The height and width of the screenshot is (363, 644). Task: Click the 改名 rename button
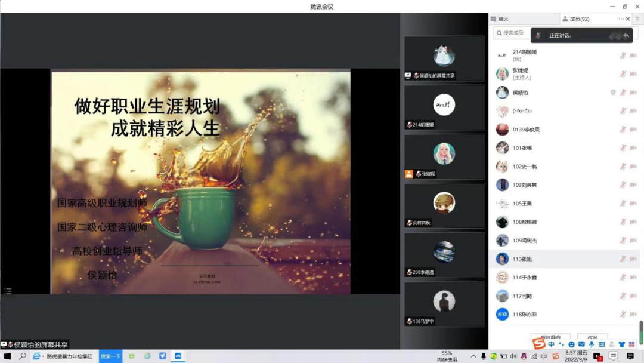click(x=592, y=337)
